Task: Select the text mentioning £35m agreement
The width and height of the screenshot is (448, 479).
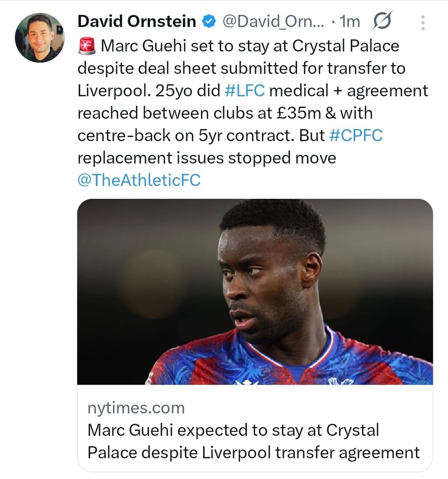Action: coord(225,113)
